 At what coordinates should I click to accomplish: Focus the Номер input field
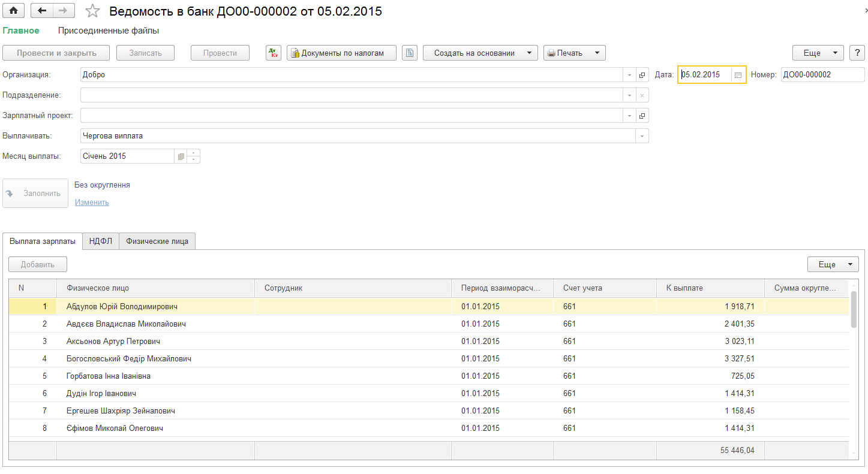(823, 75)
